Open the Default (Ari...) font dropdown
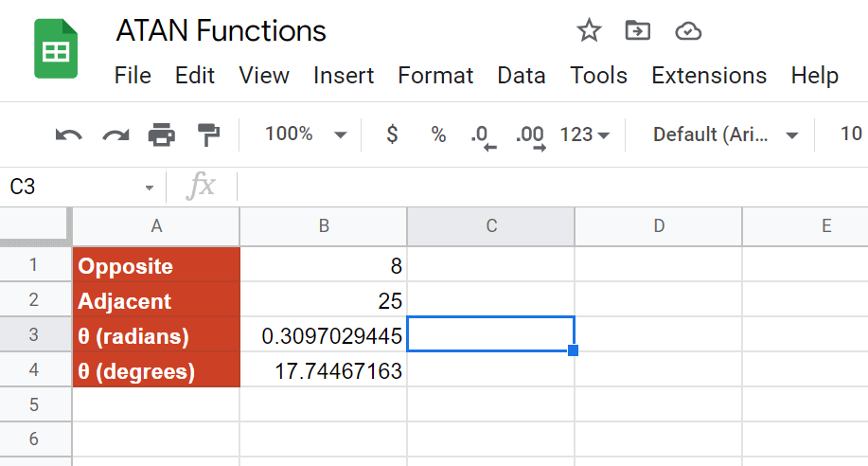 pyautogui.click(x=725, y=134)
